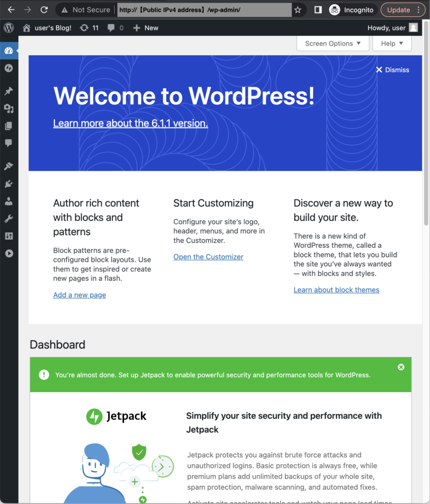
Task: Click the browser forward arrow
Action: pyautogui.click(x=28, y=10)
